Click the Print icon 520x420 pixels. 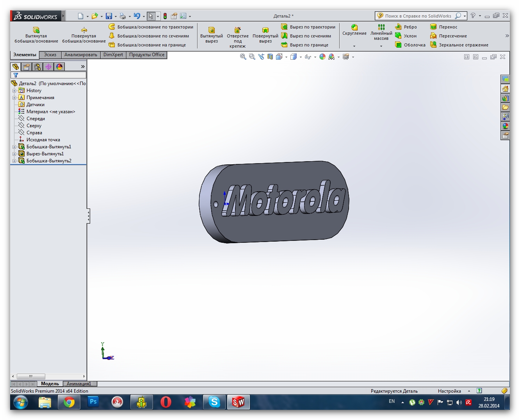[x=123, y=16]
